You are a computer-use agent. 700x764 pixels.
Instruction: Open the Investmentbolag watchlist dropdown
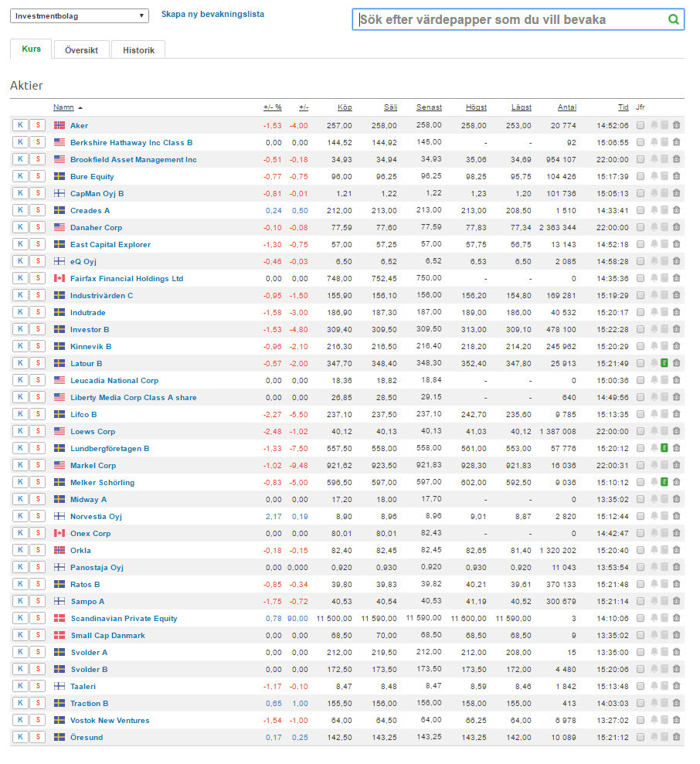(80, 15)
